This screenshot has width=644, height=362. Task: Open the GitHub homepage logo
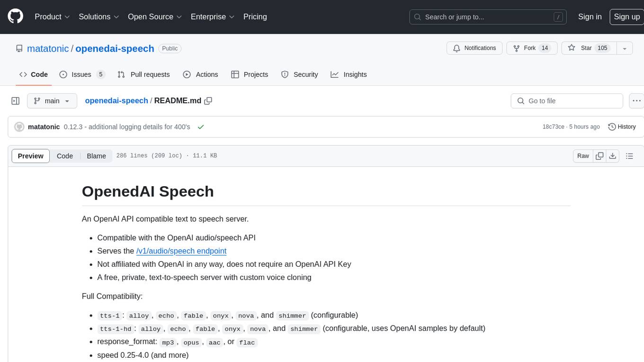[x=15, y=17]
